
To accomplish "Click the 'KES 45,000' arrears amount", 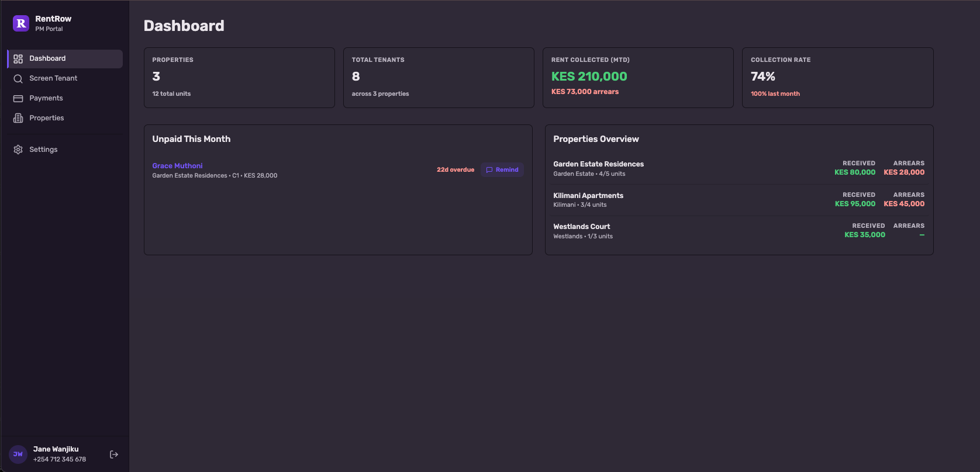I will point(904,204).
